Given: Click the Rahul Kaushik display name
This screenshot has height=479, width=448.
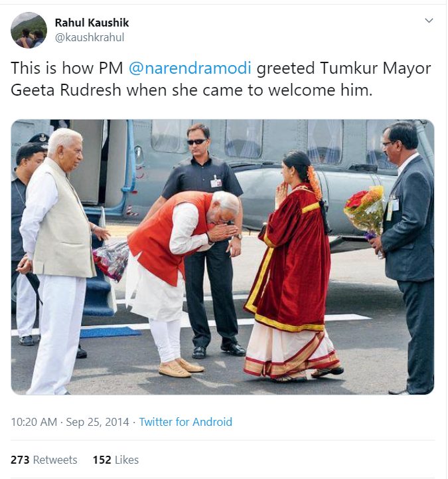Looking at the screenshot, I should (x=92, y=23).
